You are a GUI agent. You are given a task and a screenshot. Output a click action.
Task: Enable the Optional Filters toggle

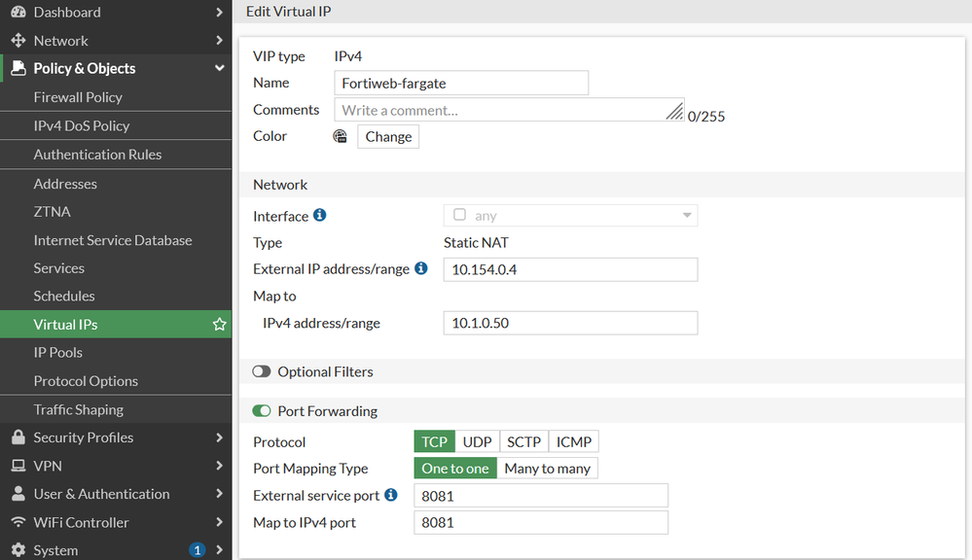click(261, 371)
